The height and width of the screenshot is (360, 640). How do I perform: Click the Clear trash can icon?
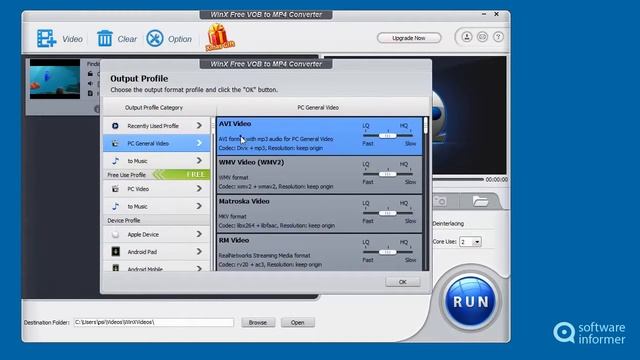click(104, 38)
